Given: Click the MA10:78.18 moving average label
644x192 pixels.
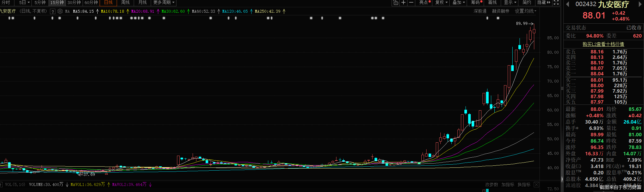Looking at the screenshot, I should 113,12.
